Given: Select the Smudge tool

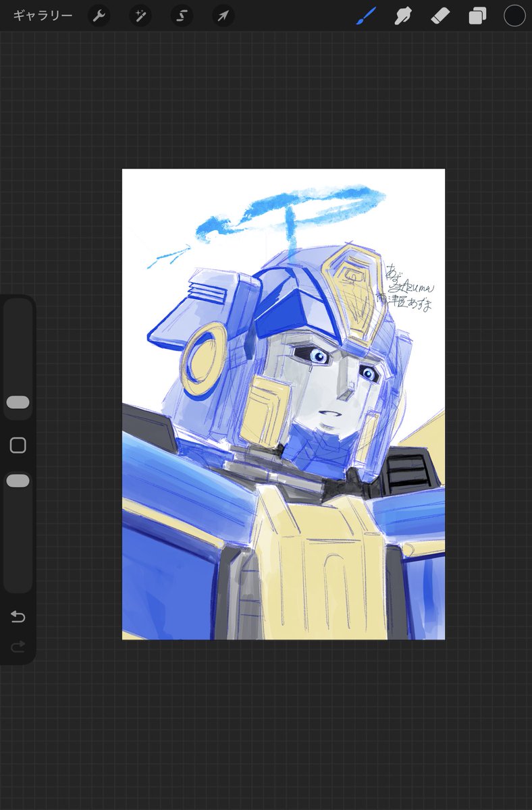Looking at the screenshot, I should (403, 16).
